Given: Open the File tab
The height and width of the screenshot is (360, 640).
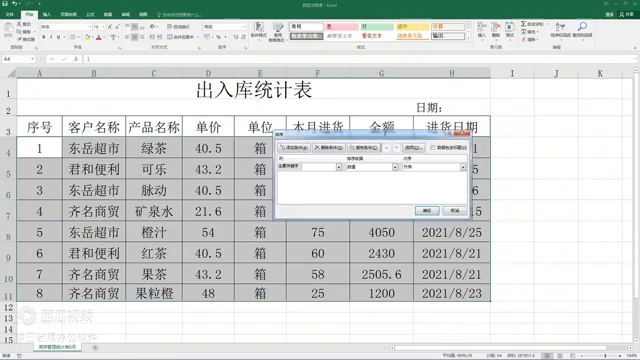Looking at the screenshot, I should [9, 15].
